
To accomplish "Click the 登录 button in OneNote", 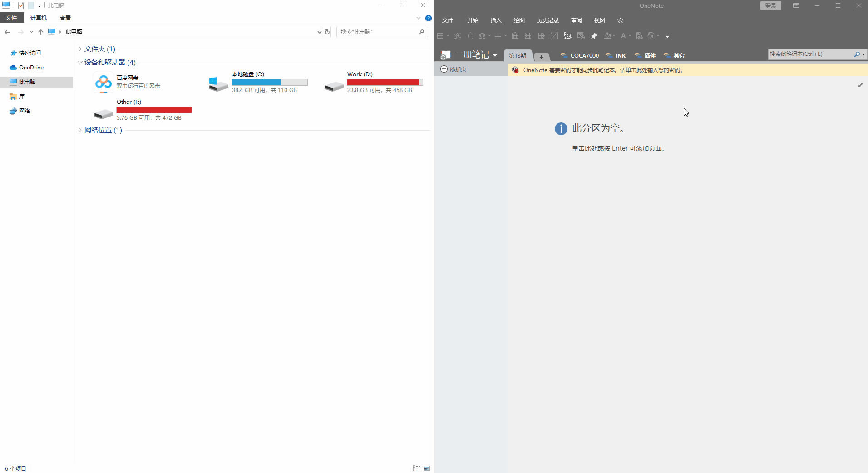I will pyautogui.click(x=770, y=5).
